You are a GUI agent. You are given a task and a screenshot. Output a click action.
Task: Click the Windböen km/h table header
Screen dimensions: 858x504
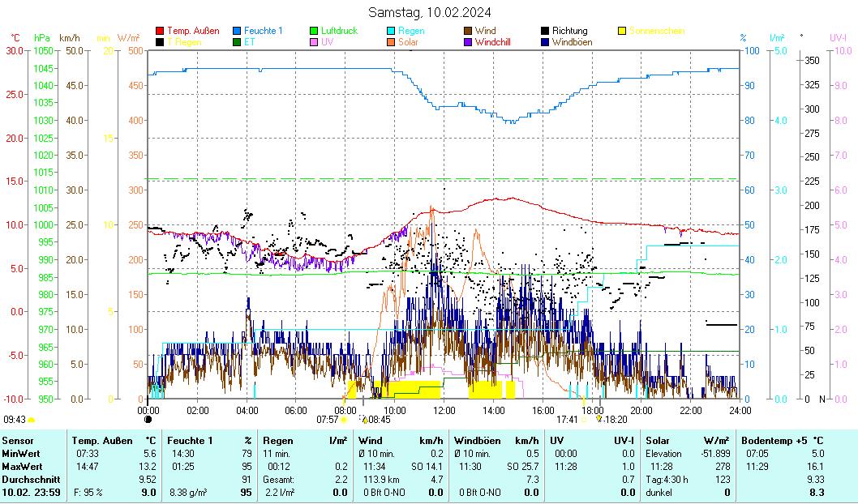point(496,440)
